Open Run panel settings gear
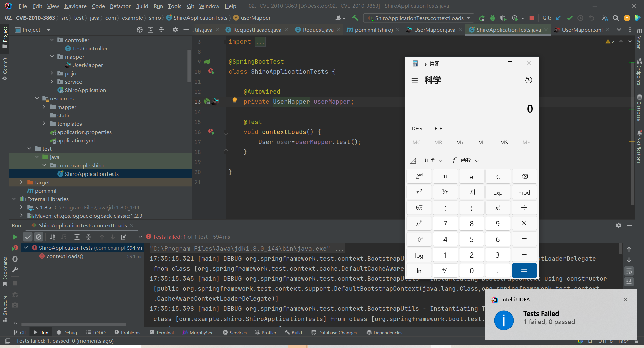 619,225
